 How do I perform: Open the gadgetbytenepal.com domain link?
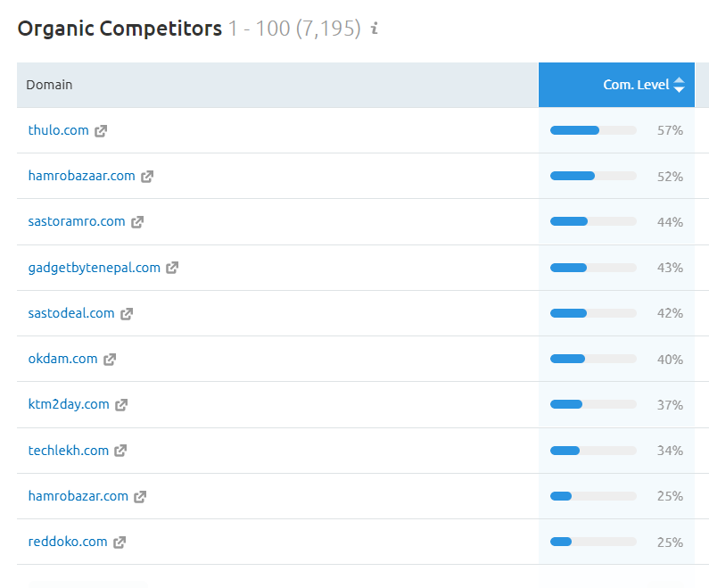click(x=94, y=268)
